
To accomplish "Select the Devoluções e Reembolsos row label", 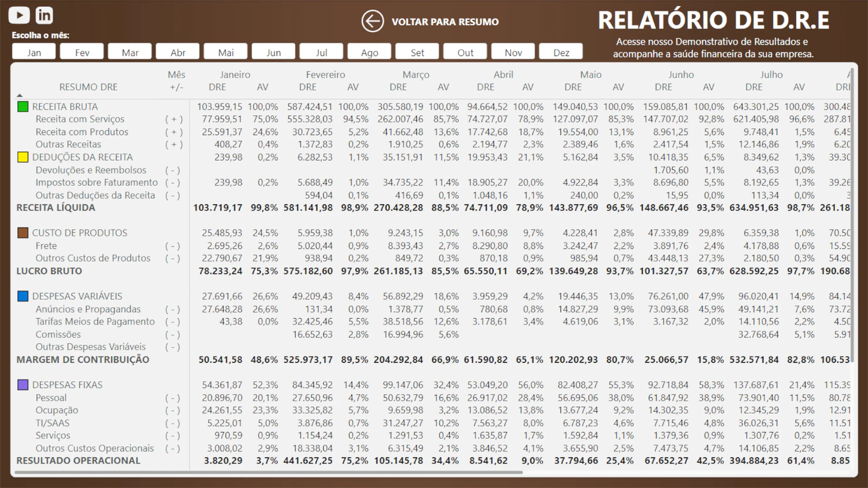I will point(91,170).
